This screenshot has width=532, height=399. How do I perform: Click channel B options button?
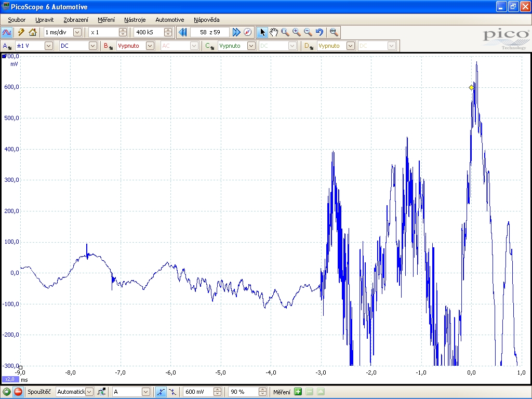[x=108, y=46]
